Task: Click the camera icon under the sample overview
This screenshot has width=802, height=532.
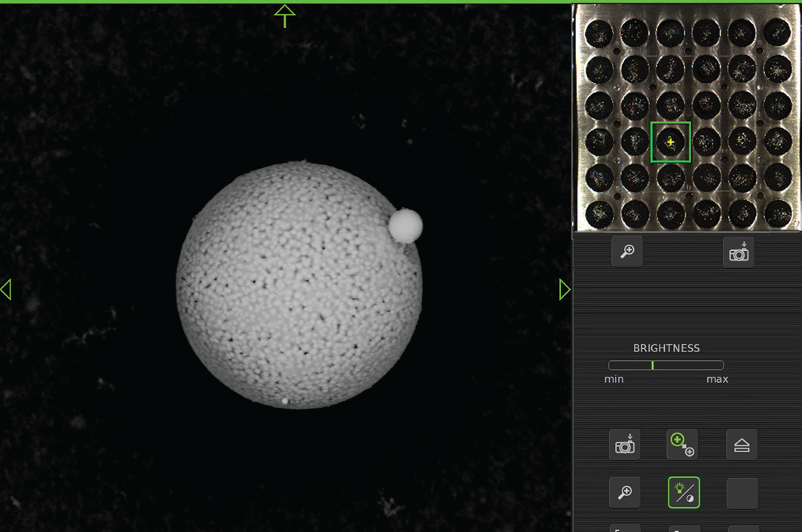Action: (x=739, y=253)
